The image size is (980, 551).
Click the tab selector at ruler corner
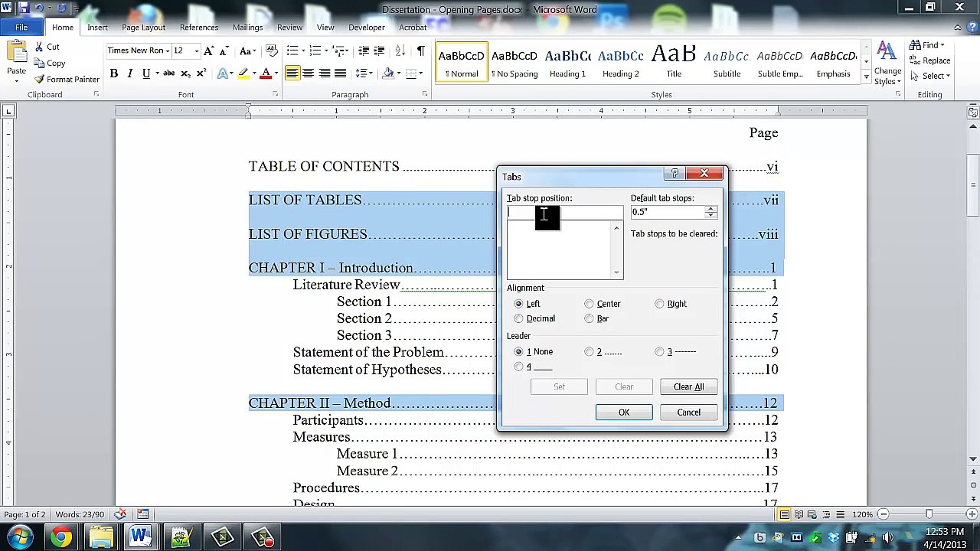point(8,112)
